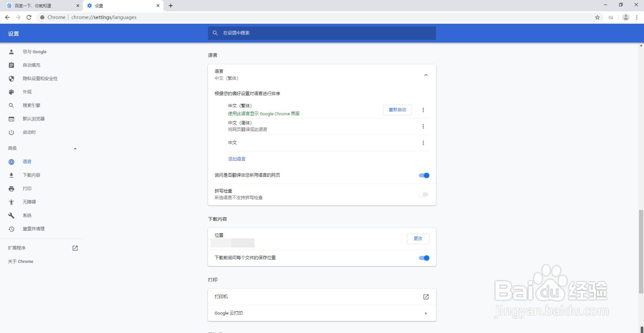Image resolution: width=644 pixels, height=333 pixels.
Task: Open 无障碍 in the sidebar
Action: (29, 202)
